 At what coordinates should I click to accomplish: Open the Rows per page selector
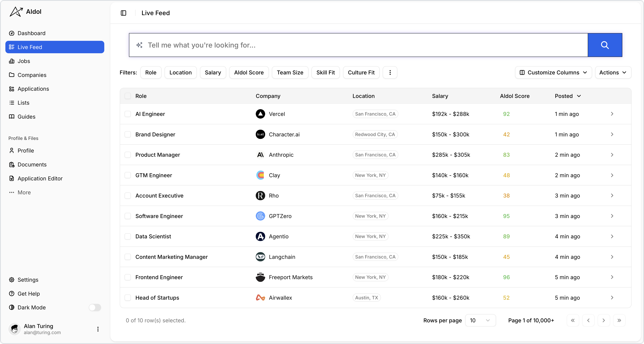click(x=480, y=320)
